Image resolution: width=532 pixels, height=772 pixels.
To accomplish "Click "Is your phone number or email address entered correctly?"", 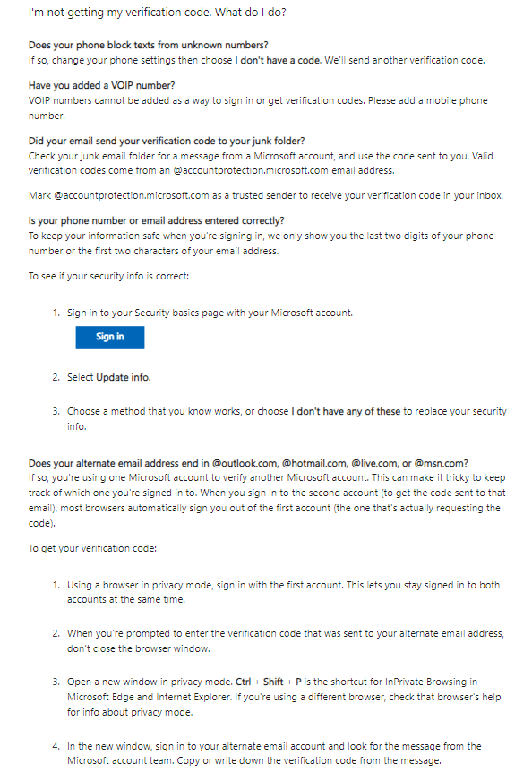I will [157, 220].
